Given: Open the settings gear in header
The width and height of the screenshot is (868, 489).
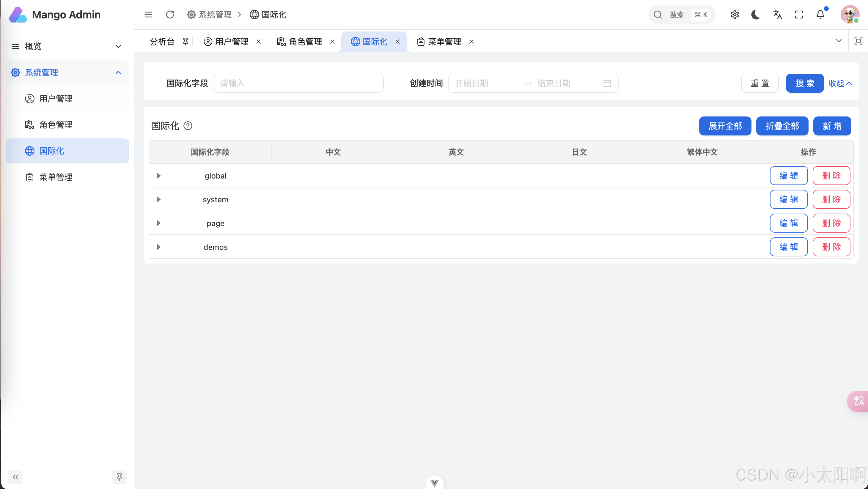Looking at the screenshot, I should 735,15.
